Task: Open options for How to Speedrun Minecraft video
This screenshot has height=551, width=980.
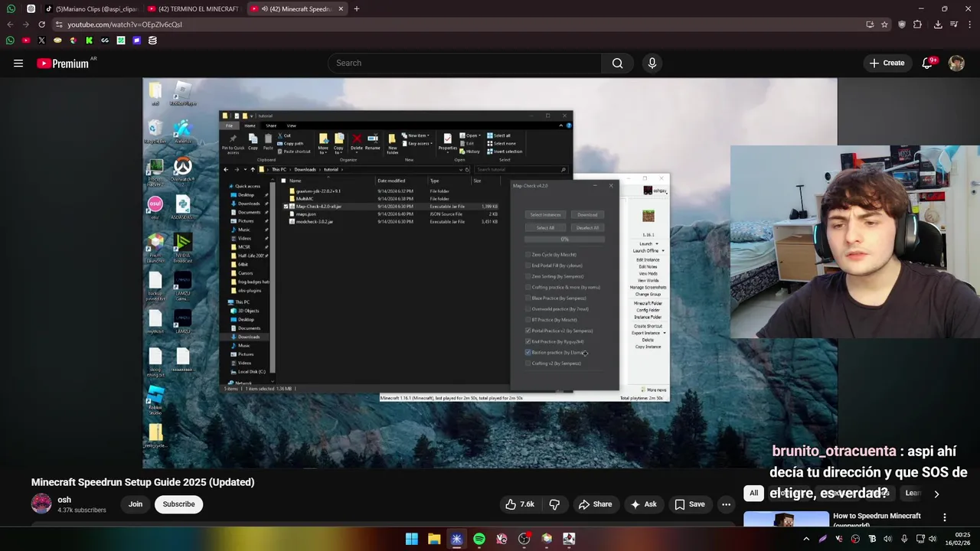Action: (x=944, y=517)
